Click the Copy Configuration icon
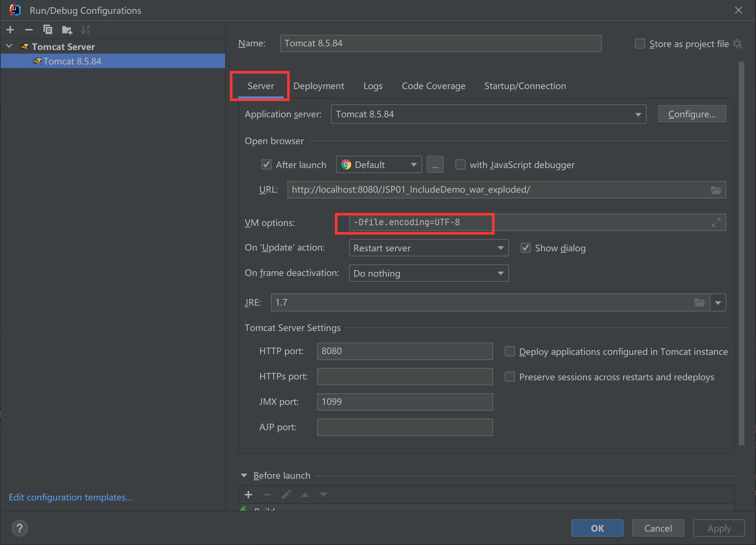Image resolution: width=756 pixels, height=545 pixels. pyautogui.click(x=48, y=30)
